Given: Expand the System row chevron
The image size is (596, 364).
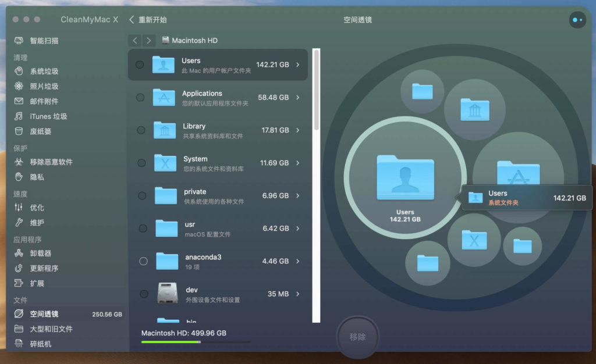Looking at the screenshot, I should (297, 163).
